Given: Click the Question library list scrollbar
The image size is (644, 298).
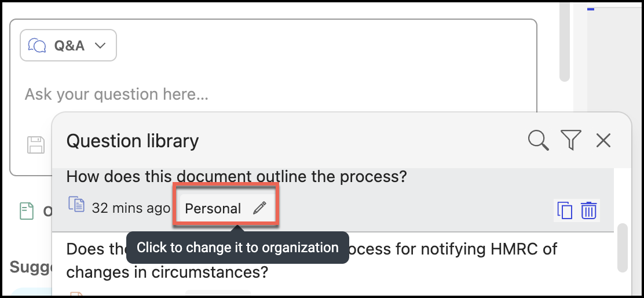Looking at the screenshot, I should (x=622, y=248).
